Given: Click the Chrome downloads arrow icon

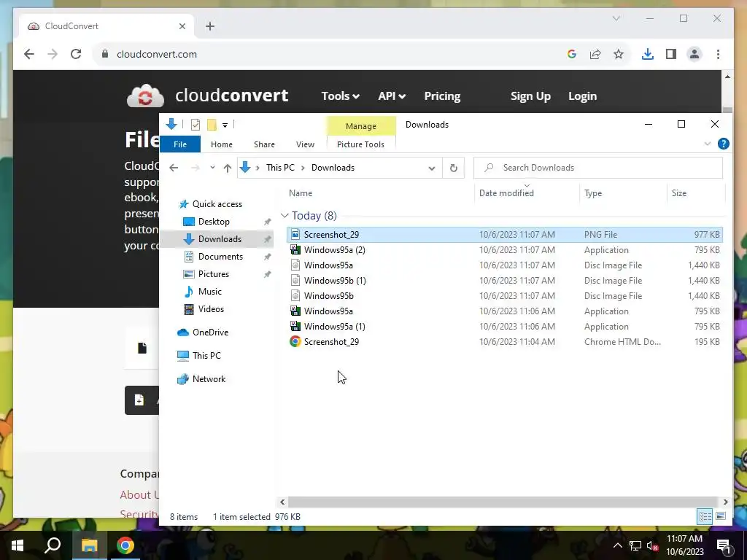Looking at the screenshot, I should tap(648, 54).
